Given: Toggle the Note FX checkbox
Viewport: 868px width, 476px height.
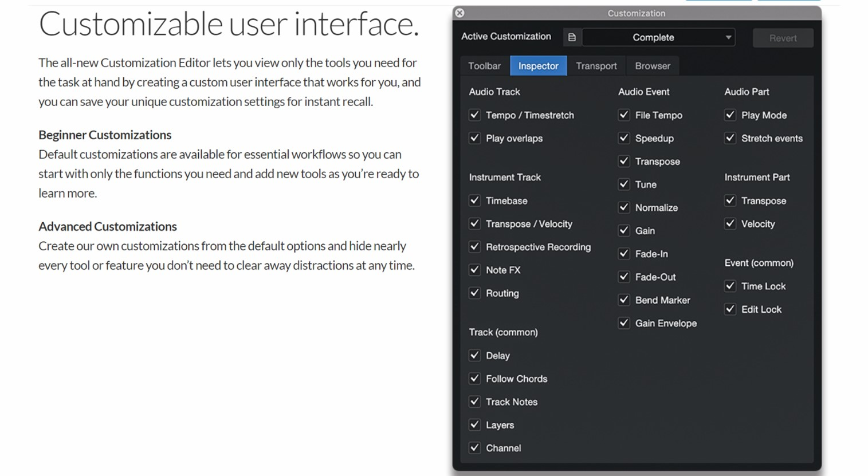Looking at the screenshot, I should (x=474, y=269).
